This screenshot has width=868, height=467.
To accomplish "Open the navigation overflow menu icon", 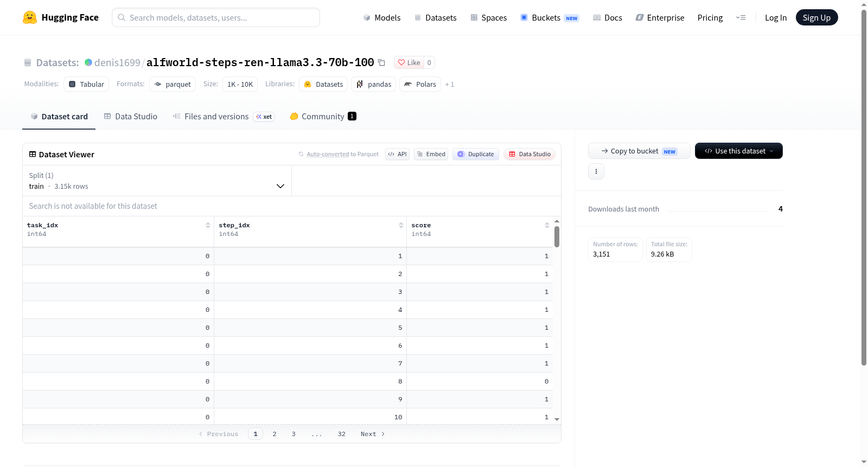I will (x=741, y=17).
